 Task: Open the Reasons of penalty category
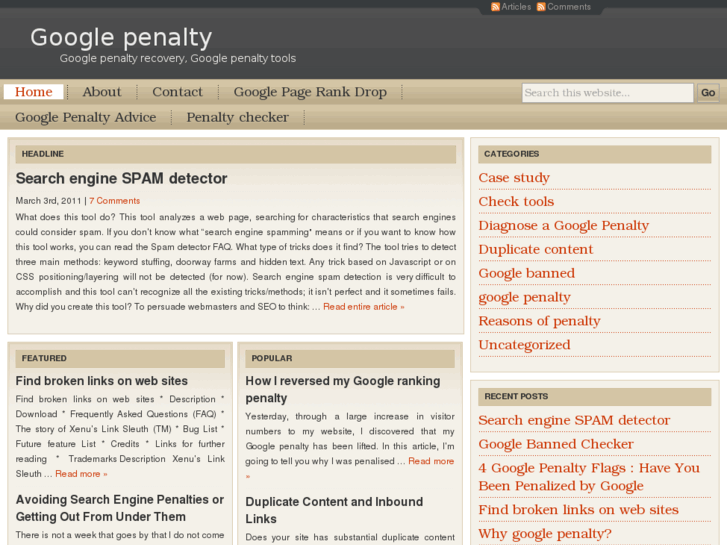coord(539,321)
